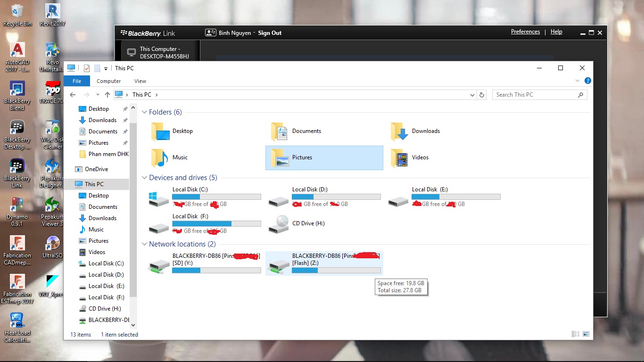Click Sign Out in BlackBerry Link
This screenshot has height=362, width=644.
pos(270,33)
